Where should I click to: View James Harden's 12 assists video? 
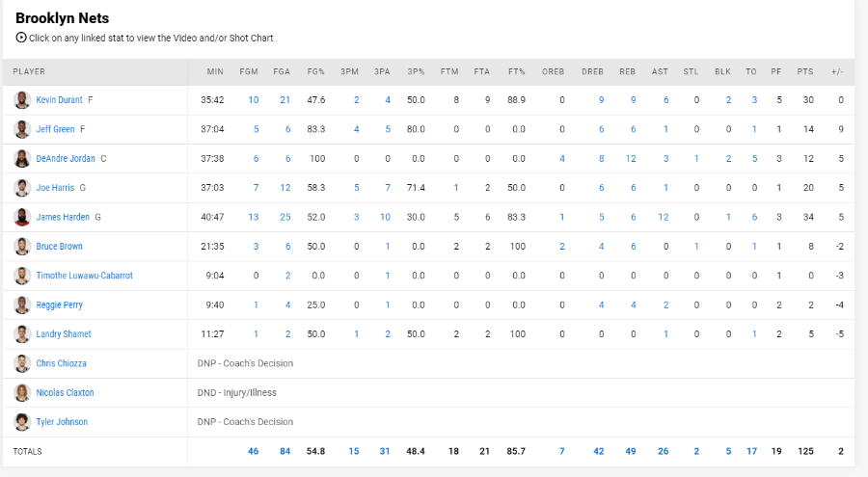[664, 218]
